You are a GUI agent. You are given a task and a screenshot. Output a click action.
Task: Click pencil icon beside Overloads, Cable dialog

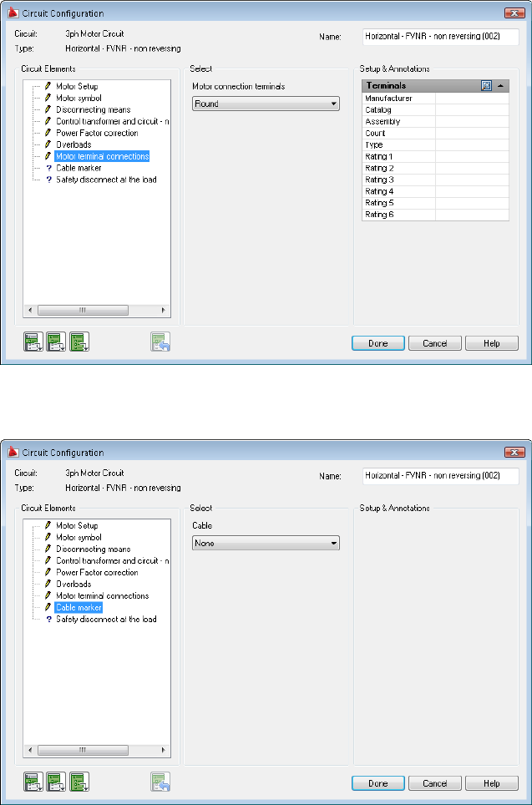48,584
